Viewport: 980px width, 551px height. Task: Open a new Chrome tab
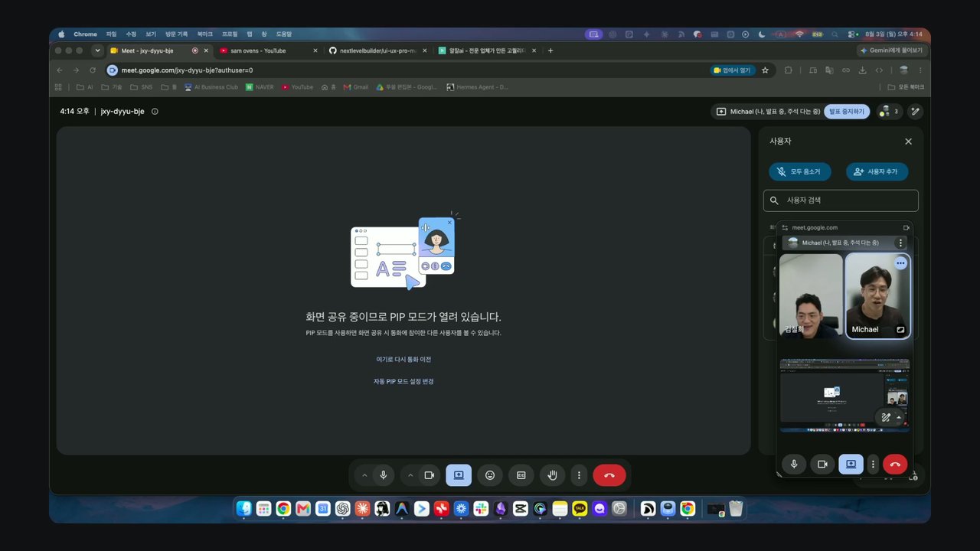pyautogui.click(x=550, y=51)
